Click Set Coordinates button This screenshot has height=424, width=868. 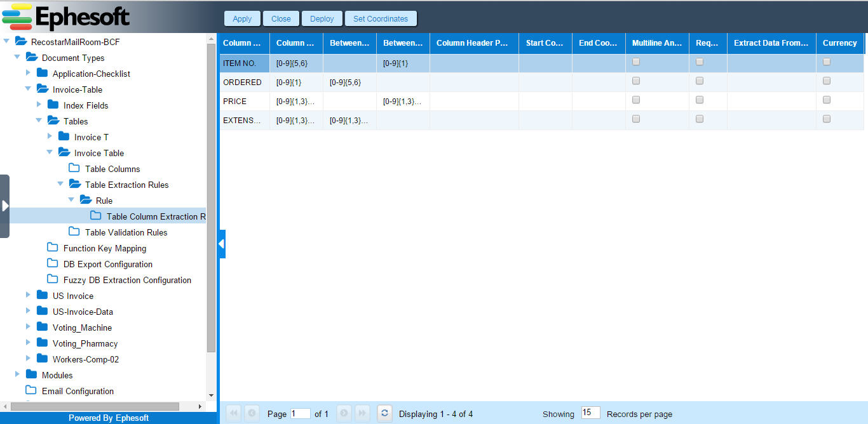tap(381, 18)
